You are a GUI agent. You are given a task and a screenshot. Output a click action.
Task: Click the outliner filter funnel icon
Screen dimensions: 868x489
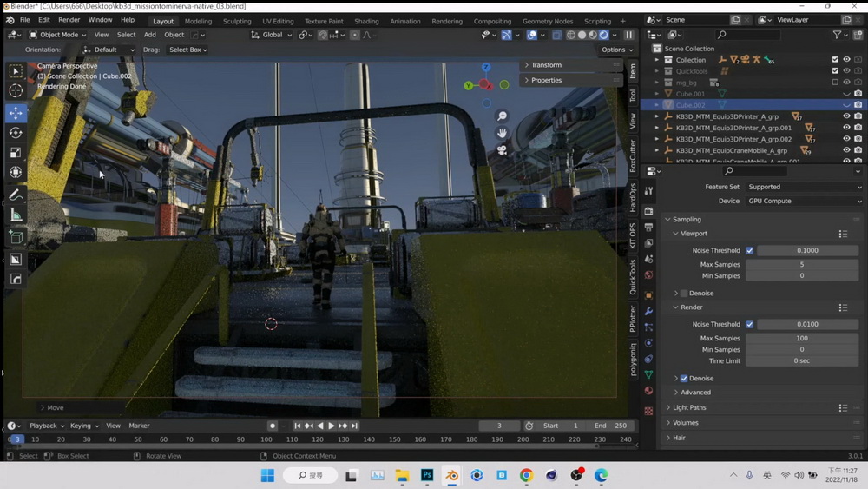pos(837,35)
